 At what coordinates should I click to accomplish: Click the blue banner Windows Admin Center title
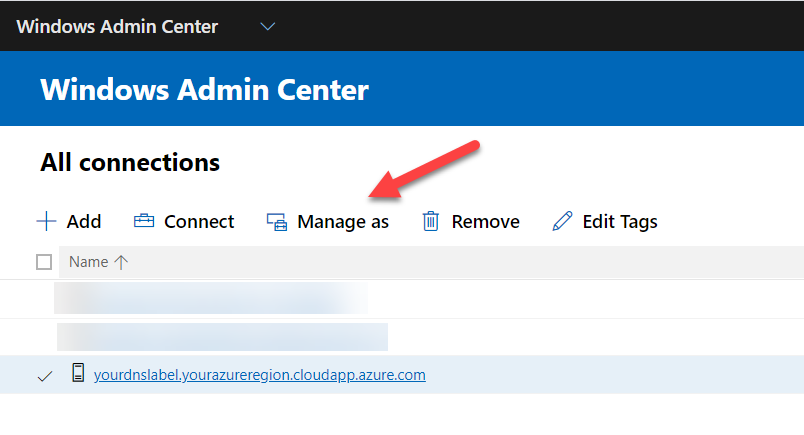click(x=205, y=90)
